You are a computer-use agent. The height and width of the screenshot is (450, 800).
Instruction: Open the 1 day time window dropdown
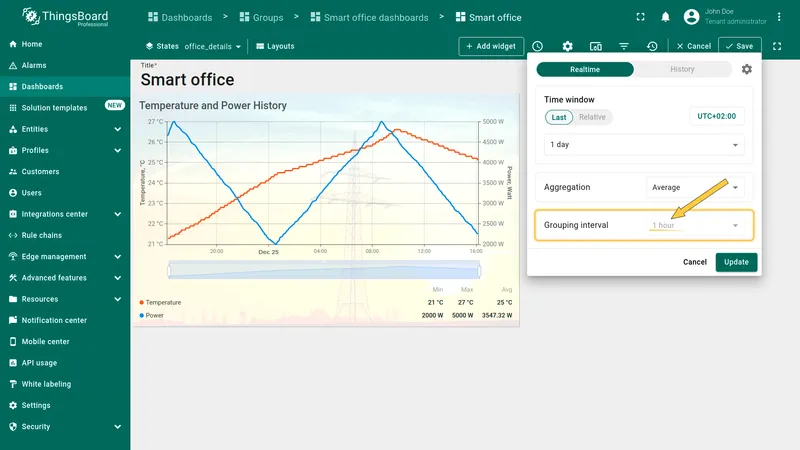tap(644, 145)
